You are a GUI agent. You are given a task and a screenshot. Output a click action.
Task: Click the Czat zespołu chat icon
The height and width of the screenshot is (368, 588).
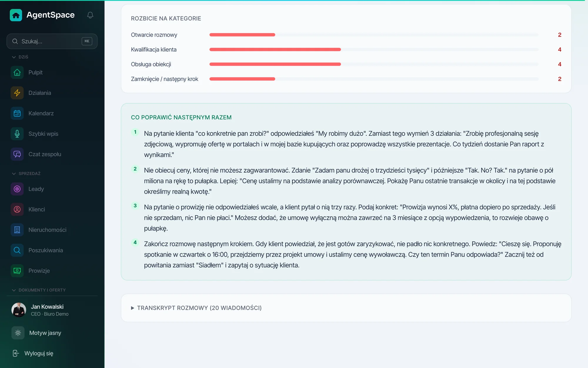(17, 154)
